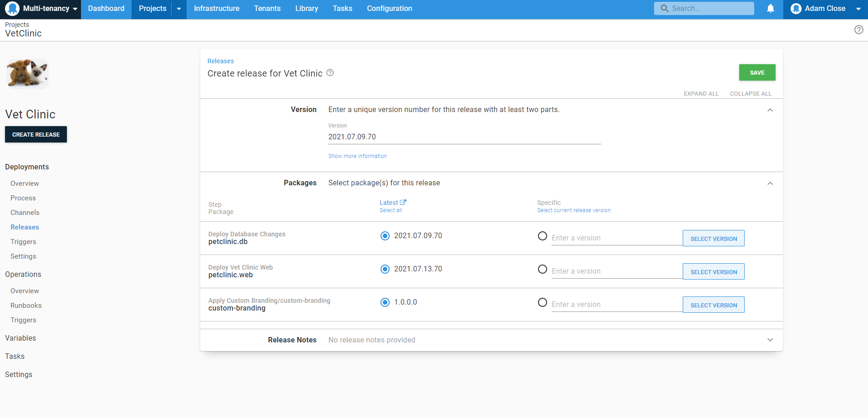868x418 pixels.
Task: Click the search magnifier icon
Action: 665,9
